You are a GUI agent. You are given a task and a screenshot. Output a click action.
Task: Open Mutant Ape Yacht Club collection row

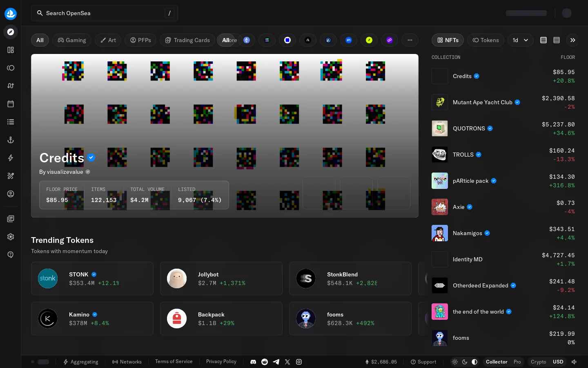[503, 102]
